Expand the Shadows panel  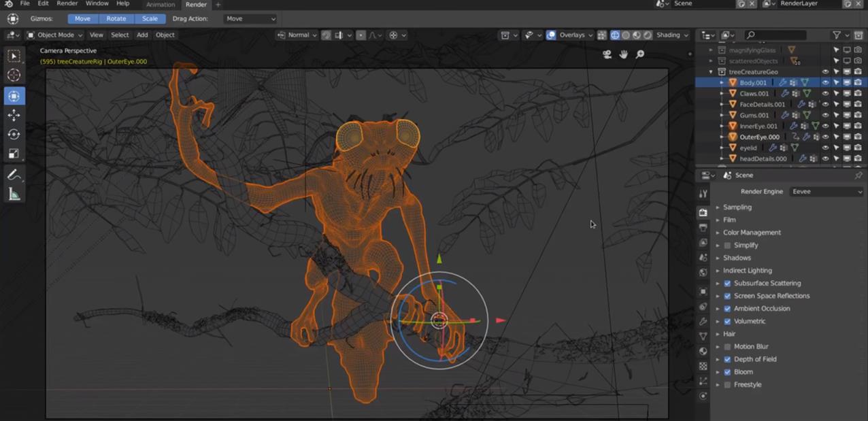tap(737, 258)
